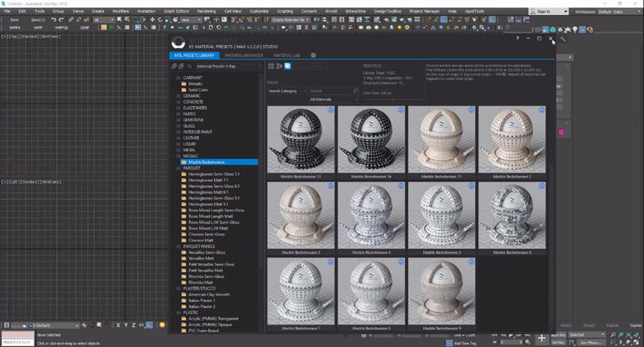Select the Move tool in the main toolbar
The height and width of the screenshot is (347, 644).
coord(152,19)
